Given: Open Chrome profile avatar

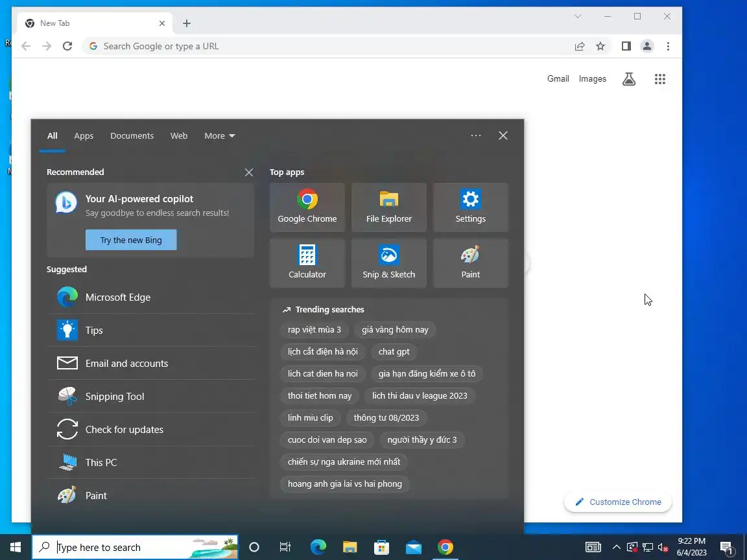Looking at the screenshot, I should pos(647,46).
